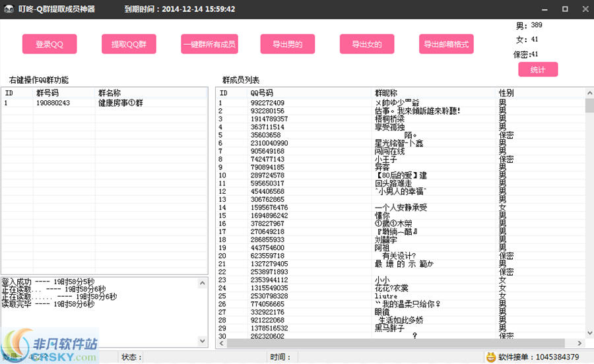Image resolution: width=594 pixels, height=364 pixels.
Task: Click group name 健康房事①群
Action: coord(121,103)
